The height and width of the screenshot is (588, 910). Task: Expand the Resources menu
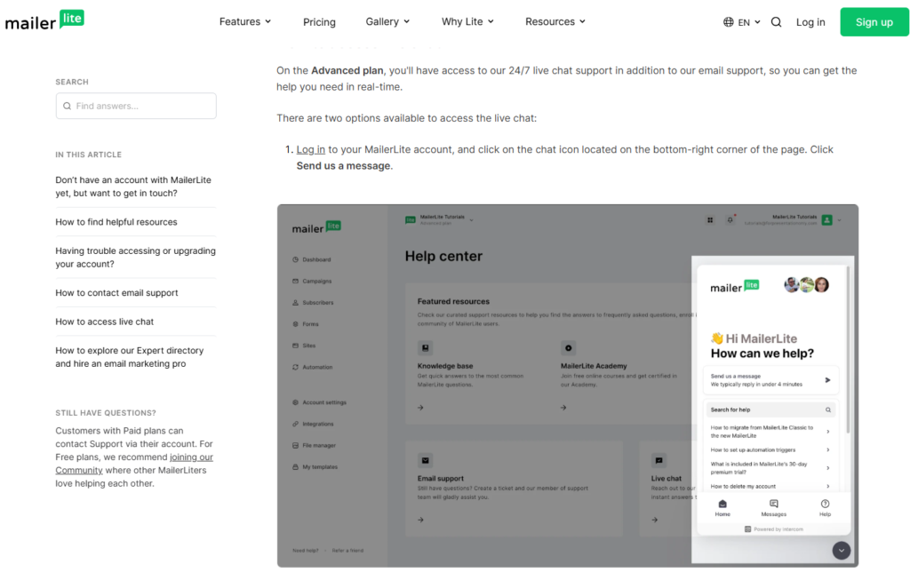555,21
